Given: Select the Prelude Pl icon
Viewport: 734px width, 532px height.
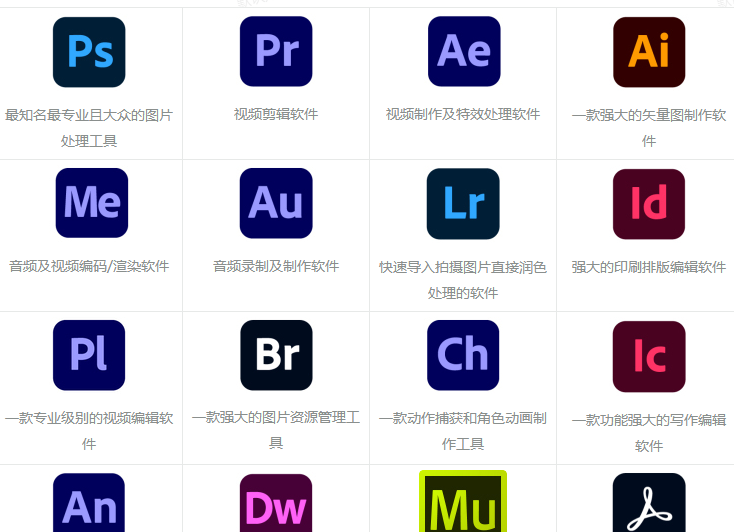Looking at the screenshot, I should coord(89,355).
